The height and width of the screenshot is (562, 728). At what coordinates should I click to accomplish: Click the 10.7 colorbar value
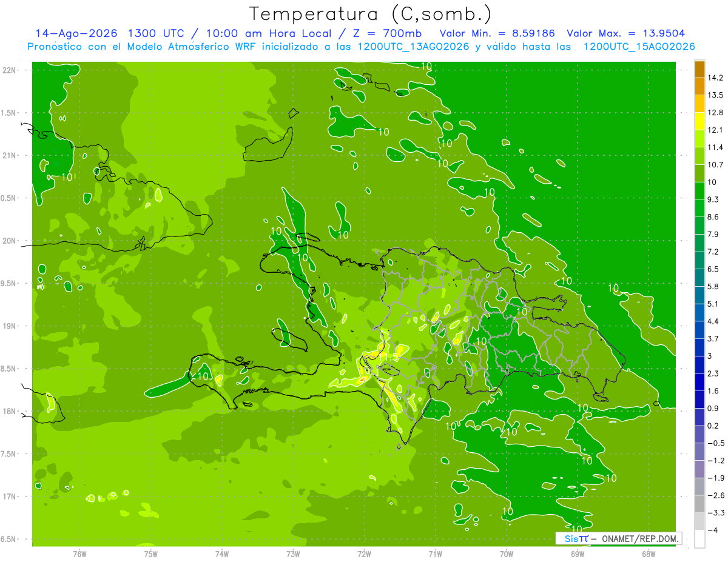[715, 164]
